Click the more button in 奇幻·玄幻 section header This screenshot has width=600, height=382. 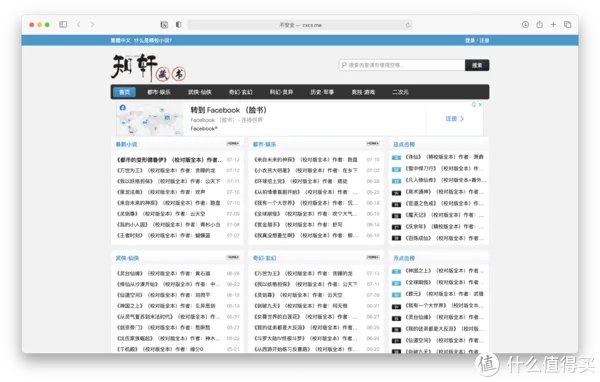point(373,257)
